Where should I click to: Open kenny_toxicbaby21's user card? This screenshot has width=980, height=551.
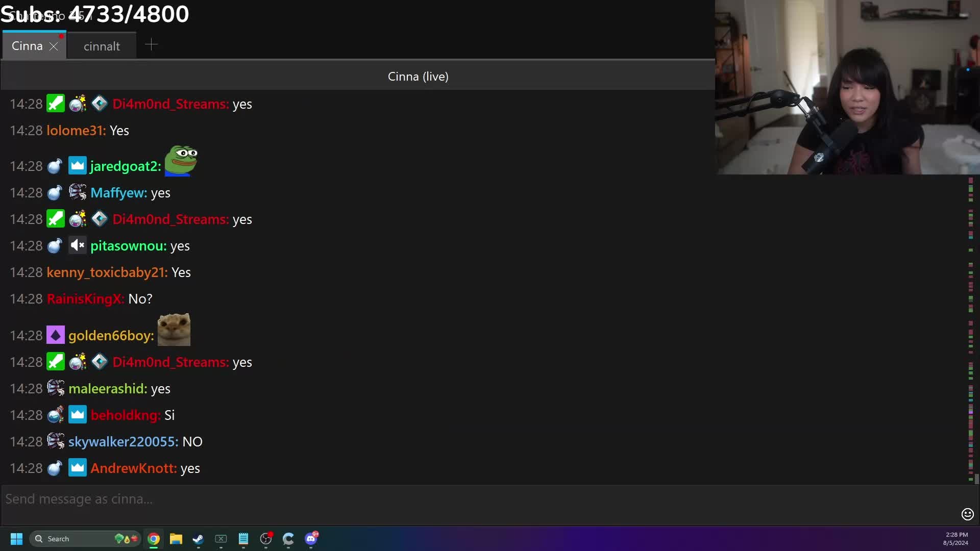click(106, 272)
